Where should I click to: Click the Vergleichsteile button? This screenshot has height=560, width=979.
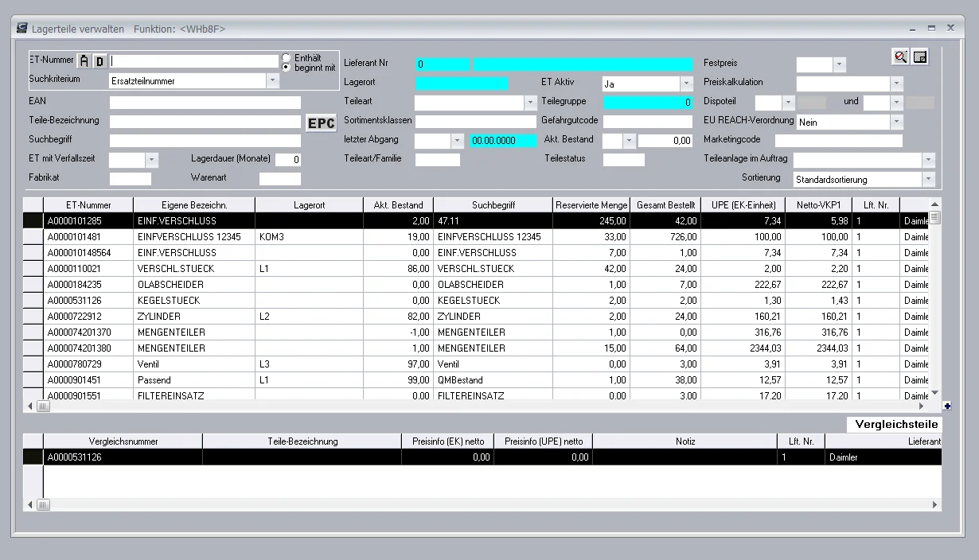coord(895,425)
